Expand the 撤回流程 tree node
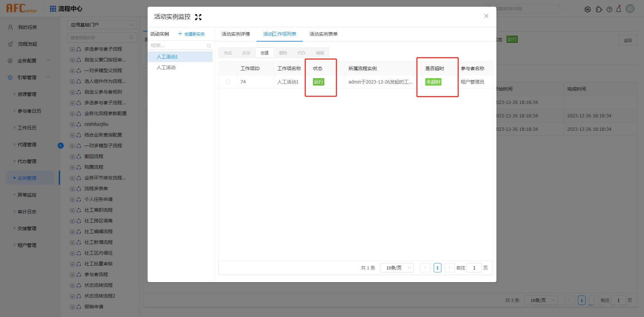The image size is (644, 317). [72, 156]
